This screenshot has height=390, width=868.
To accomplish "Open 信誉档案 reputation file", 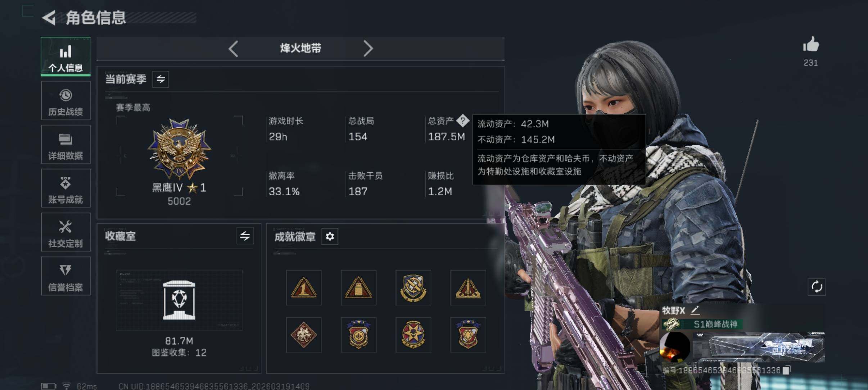I will 66,276.
